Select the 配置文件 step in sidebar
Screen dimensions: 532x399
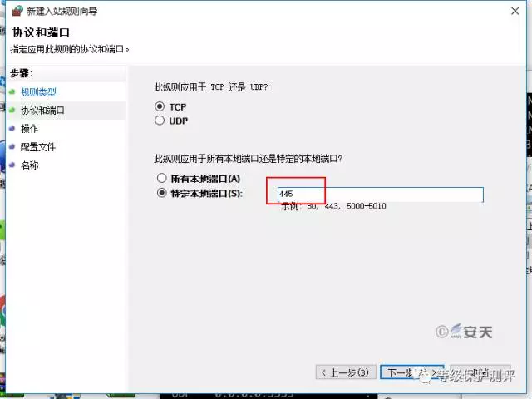coord(38,147)
